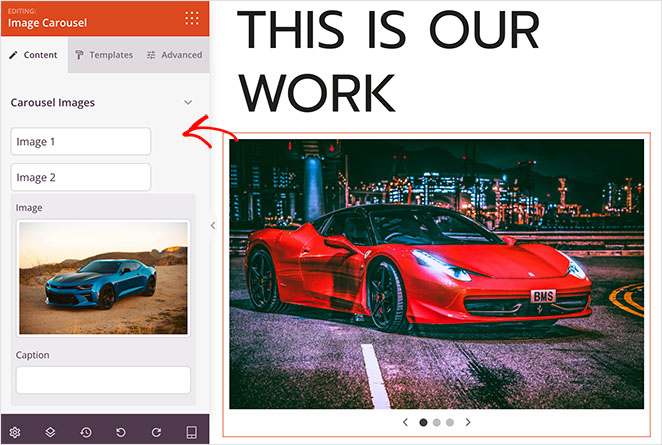Expand the Image 1 item
Image resolution: width=662 pixels, height=445 pixels.
click(x=81, y=142)
